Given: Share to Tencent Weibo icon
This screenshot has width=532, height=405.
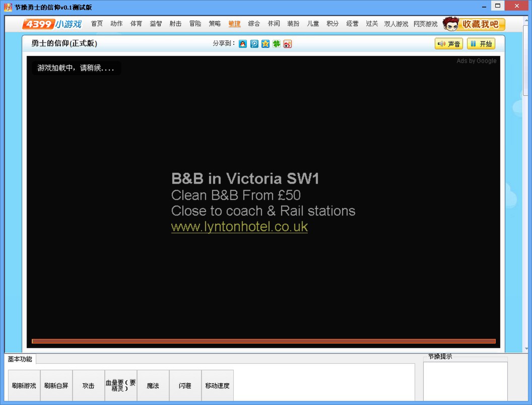Looking at the screenshot, I should pos(254,44).
